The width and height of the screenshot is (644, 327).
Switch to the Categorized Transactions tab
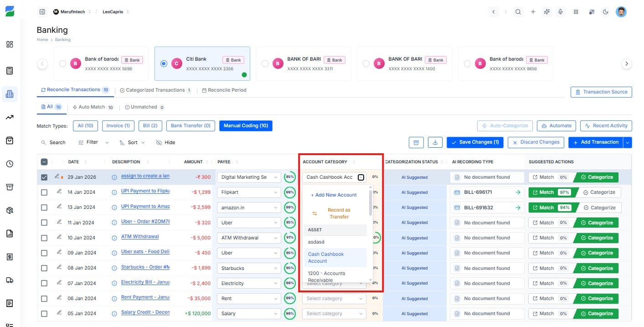point(155,90)
